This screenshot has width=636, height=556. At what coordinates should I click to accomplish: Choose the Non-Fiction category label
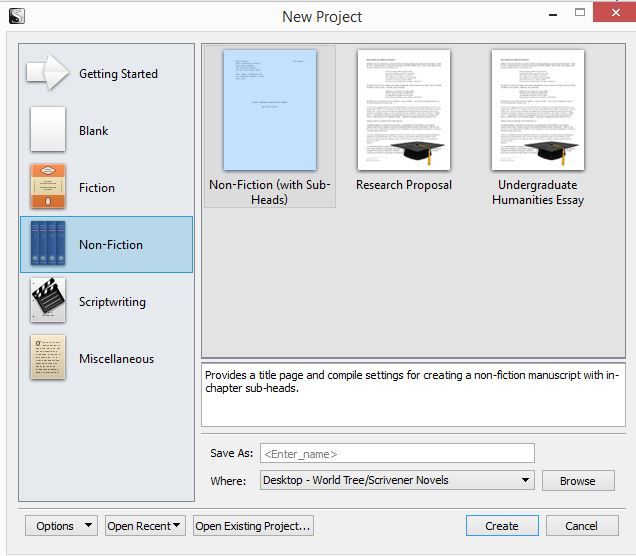pos(111,245)
